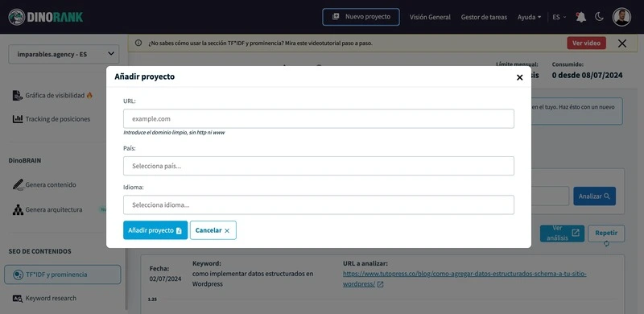Click the info icon in banner
The image size is (644, 314).
pos(138,43)
